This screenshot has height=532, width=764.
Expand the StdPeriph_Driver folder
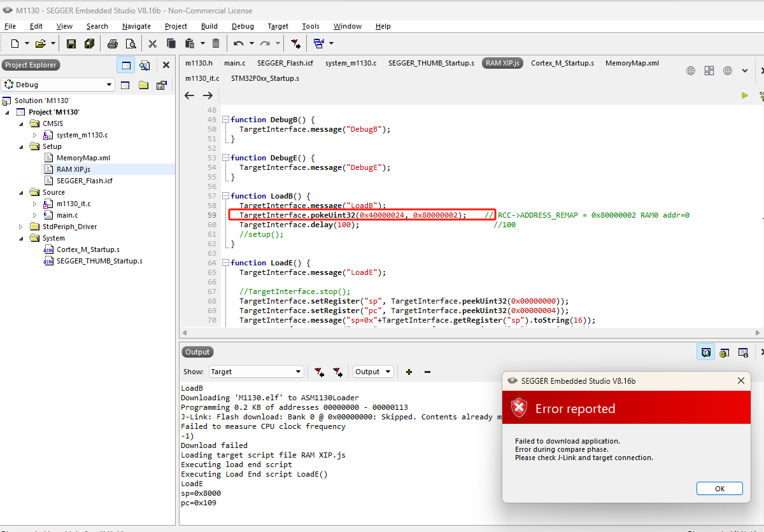(x=22, y=227)
